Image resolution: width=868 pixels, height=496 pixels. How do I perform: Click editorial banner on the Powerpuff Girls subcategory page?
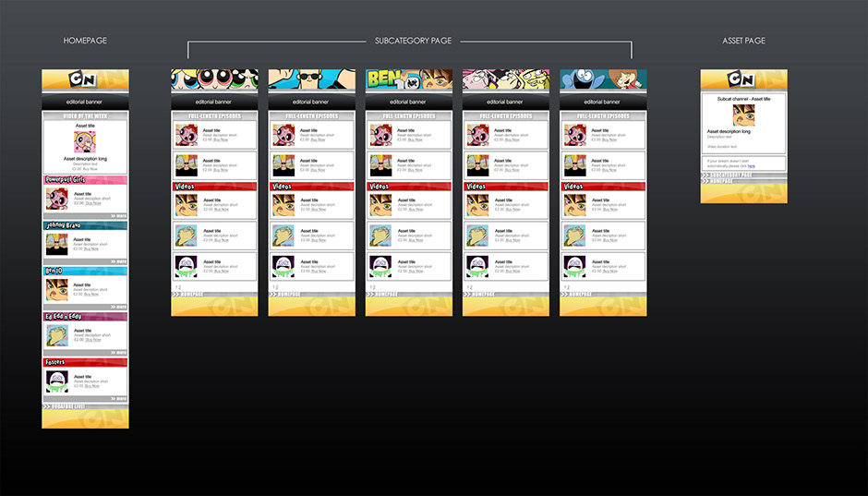(x=214, y=102)
